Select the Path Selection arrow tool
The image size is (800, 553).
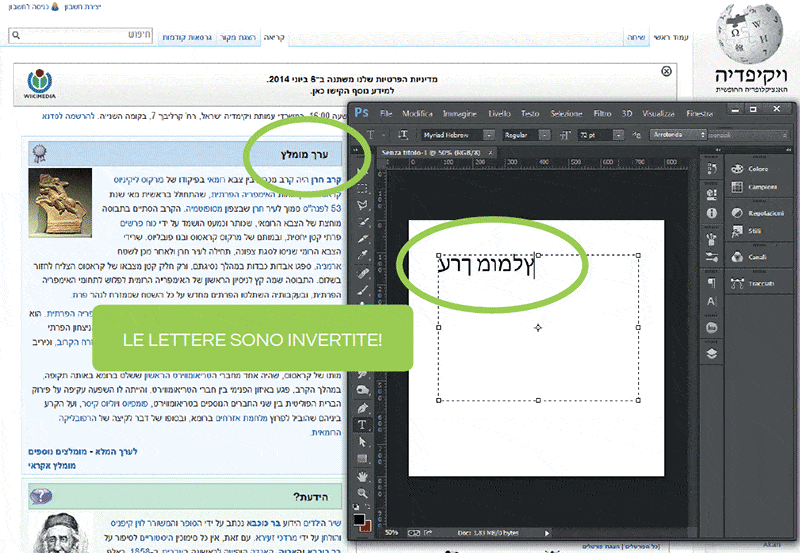click(x=362, y=442)
